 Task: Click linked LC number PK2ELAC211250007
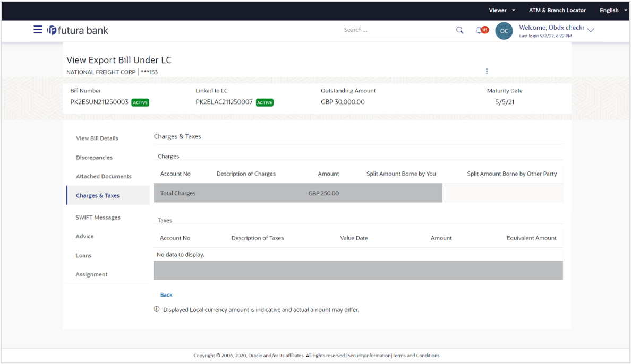[224, 102]
